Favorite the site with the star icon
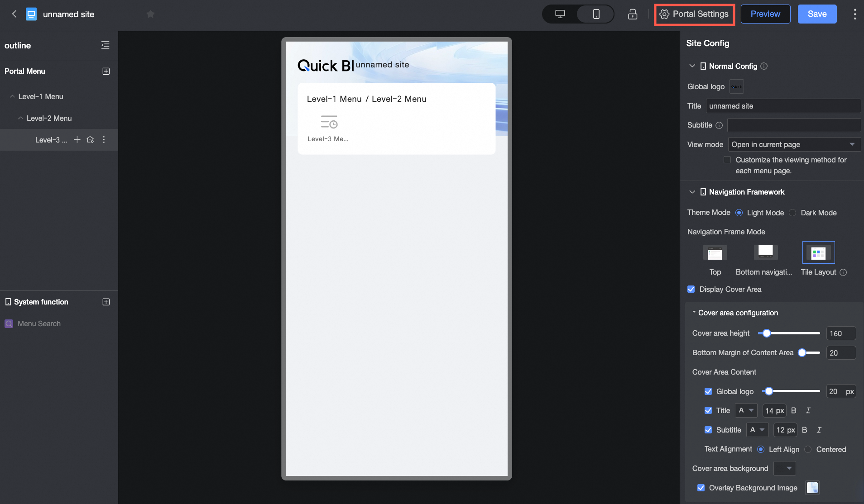 pos(151,14)
